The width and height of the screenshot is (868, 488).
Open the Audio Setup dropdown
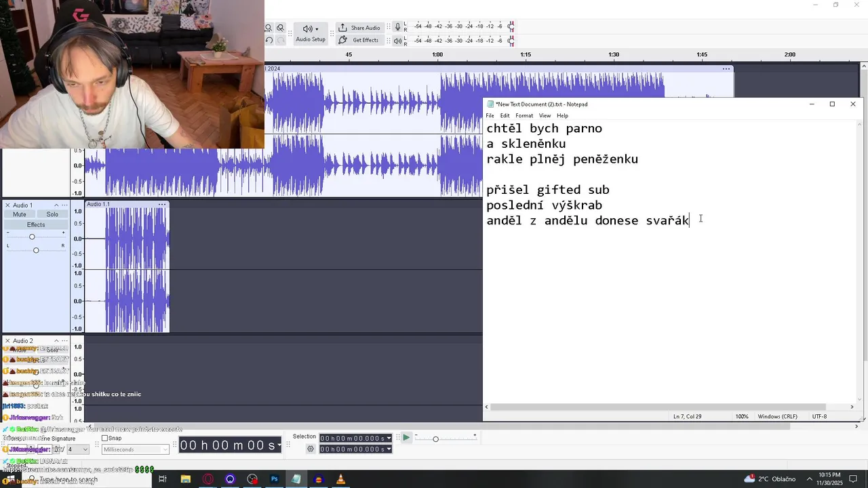click(x=311, y=34)
